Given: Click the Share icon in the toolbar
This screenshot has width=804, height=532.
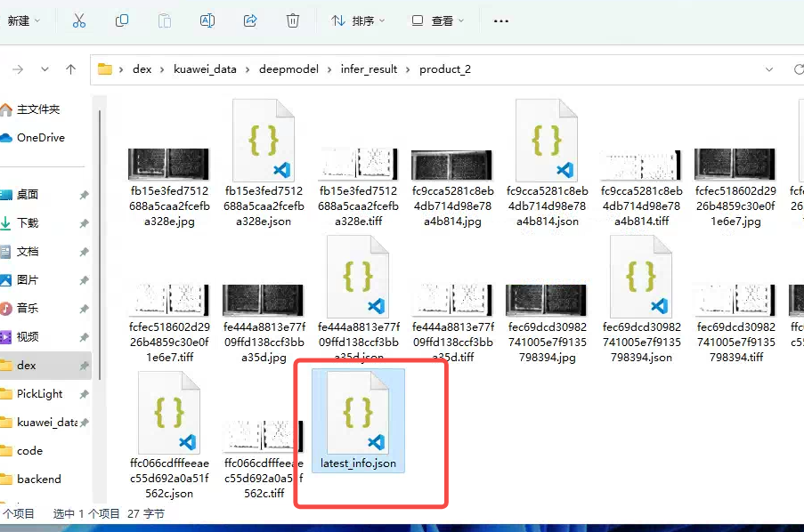Looking at the screenshot, I should 250,20.
